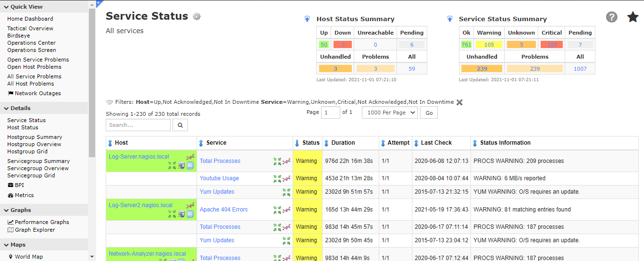This screenshot has width=644, height=261.
Task: Collapse the Quick View sidebar section
Action: point(6,7)
